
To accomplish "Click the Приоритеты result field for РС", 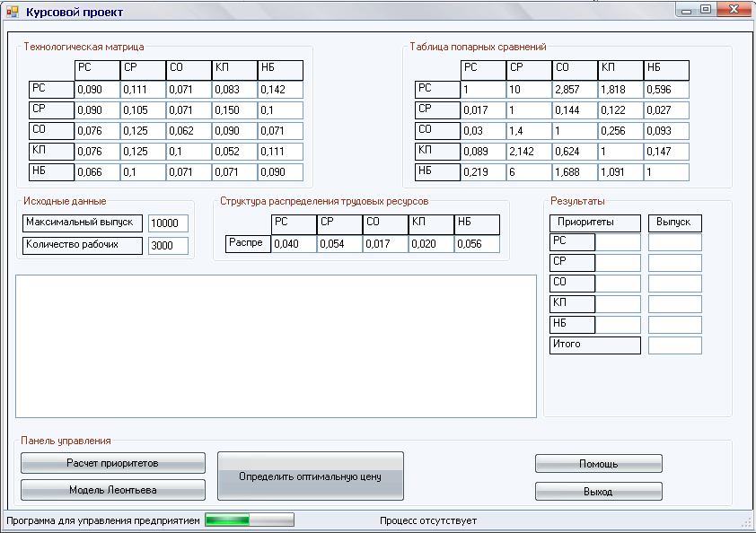I will tap(619, 242).
